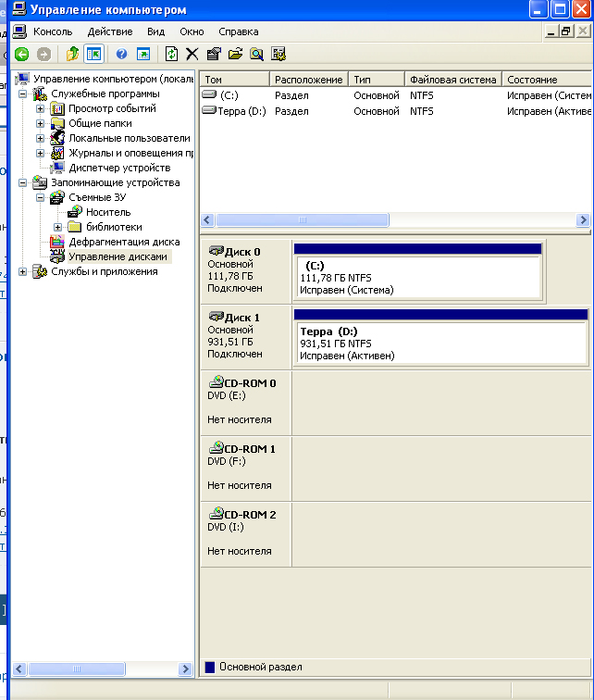594x700 pixels.
Task: Open the Вид menu
Action: [155, 31]
